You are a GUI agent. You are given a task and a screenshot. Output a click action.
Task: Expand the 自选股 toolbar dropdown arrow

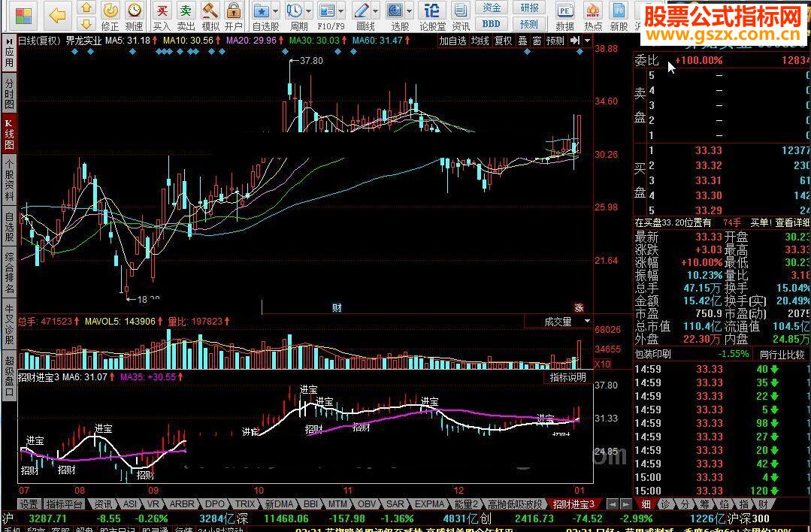[276, 11]
